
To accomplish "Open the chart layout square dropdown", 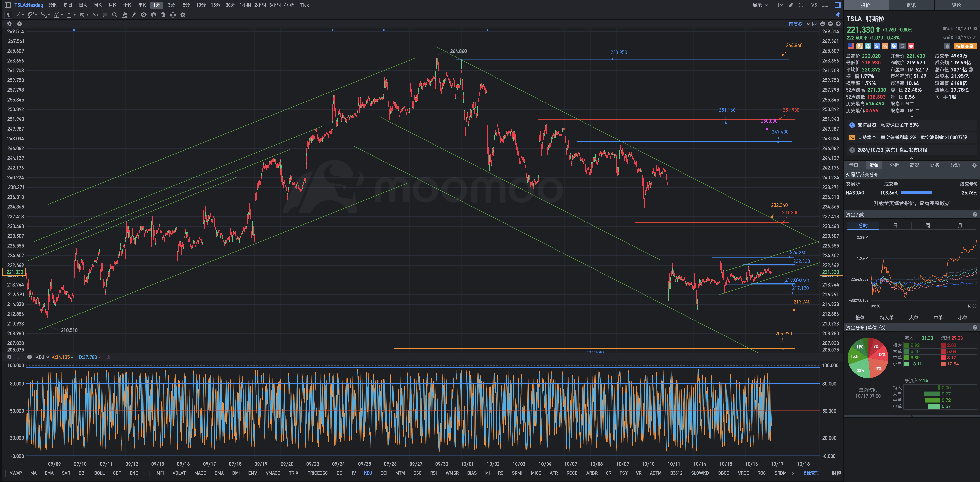I will click(x=778, y=5).
